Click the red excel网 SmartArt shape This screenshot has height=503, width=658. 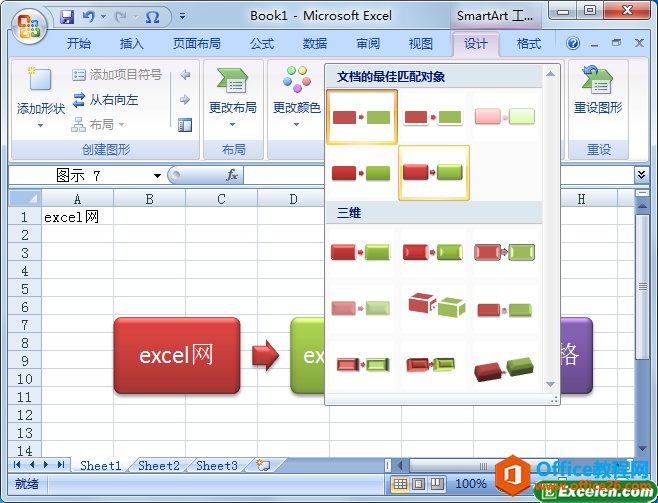[177, 355]
